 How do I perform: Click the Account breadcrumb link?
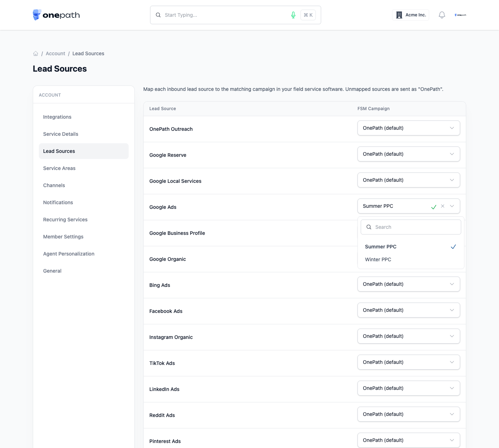55,53
